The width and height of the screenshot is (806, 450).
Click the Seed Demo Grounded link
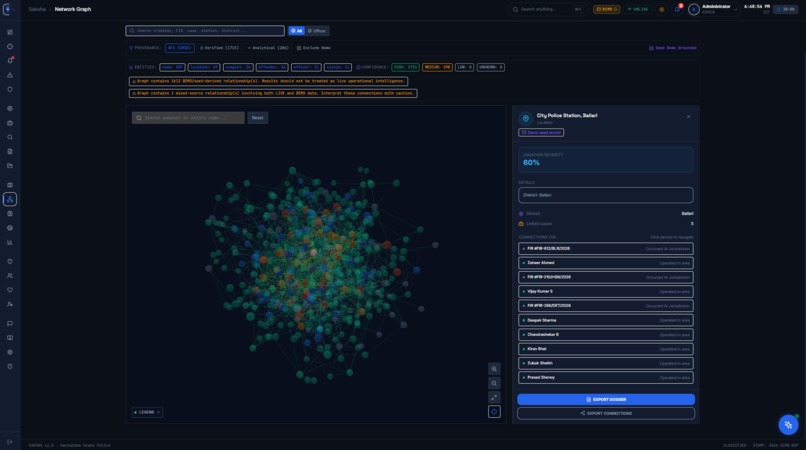672,48
